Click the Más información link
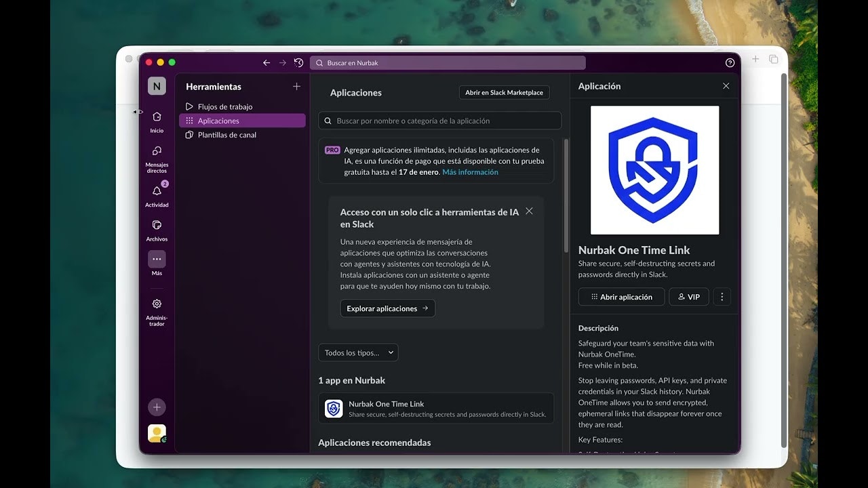 [x=470, y=172]
